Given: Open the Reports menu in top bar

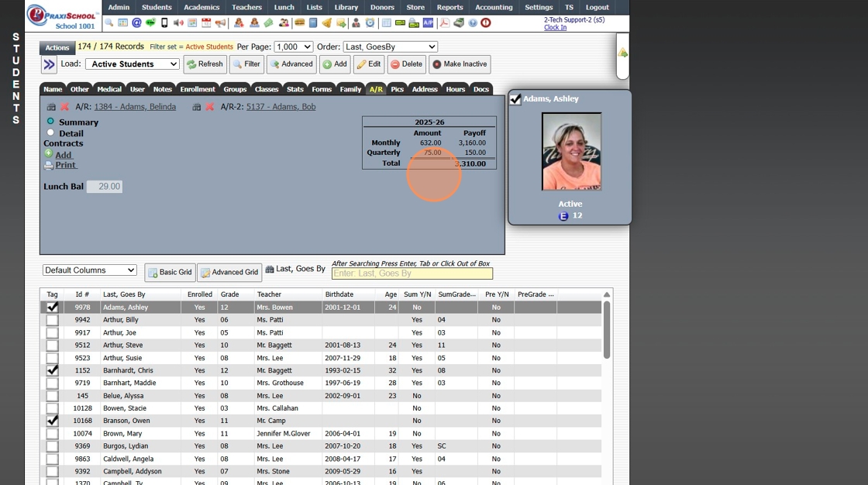Looking at the screenshot, I should (x=449, y=7).
